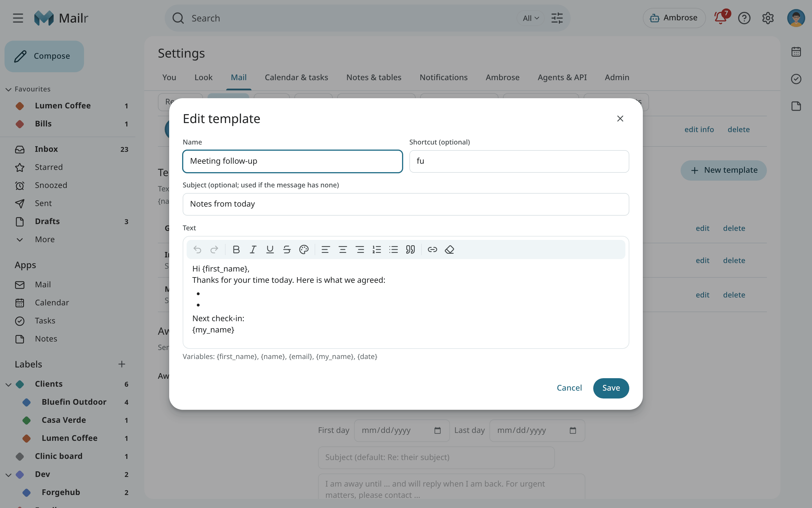Screen dimensions: 812x508
Task: Insert numbered list in template text
Action: pos(376,249)
